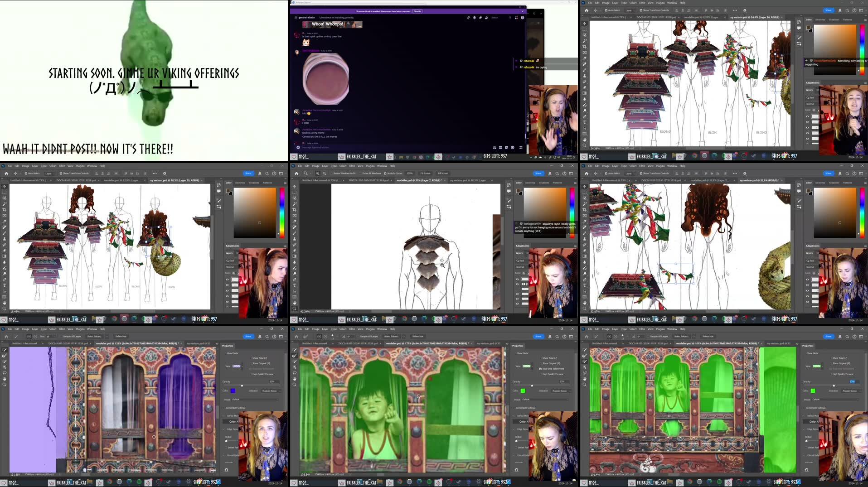This screenshot has width=868, height=487.
Task: Select Magic Wand tool in the 18,5% Photoshop frame
Action: pyautogui.click(x=5, y=204)
